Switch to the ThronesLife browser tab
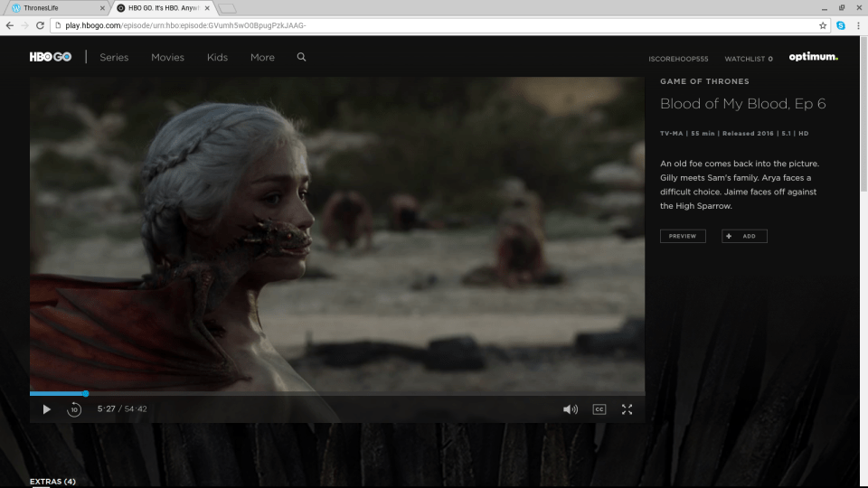The height and width of the screenshot is (488, 868). pyautogui.click(x=52, y=7)
